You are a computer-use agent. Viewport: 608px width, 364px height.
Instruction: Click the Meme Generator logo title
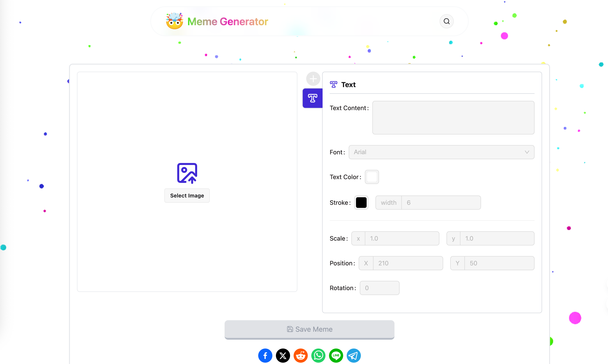[227, 22]
